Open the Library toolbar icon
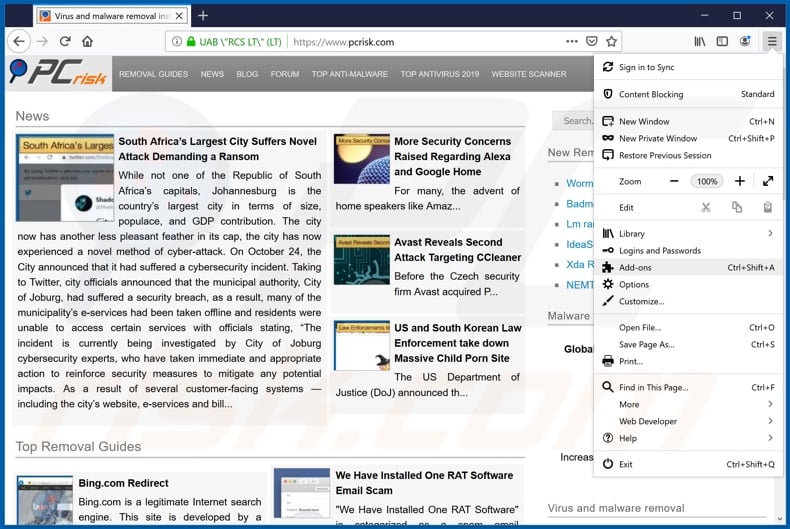 click(700, 42)
